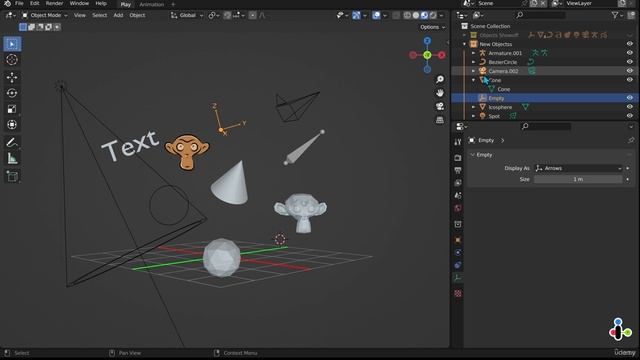Select the Scale tool
The width and height of the screenshot is (640, 360).
coord(12,109)
